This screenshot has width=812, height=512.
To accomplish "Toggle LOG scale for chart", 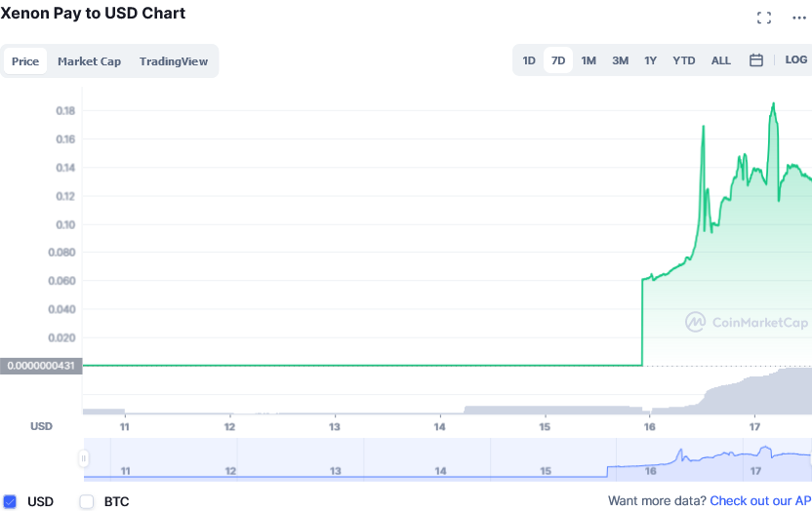I will tap(796, 59).
